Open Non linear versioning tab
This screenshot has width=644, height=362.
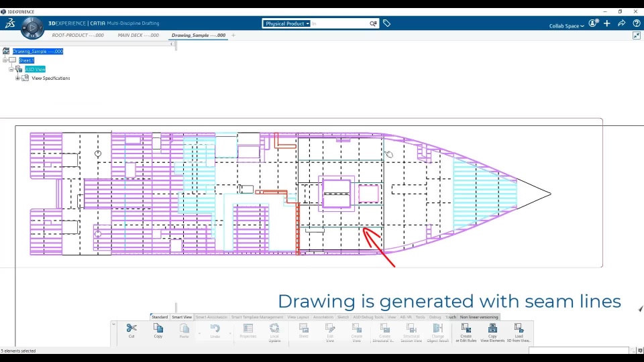[478, 317]
